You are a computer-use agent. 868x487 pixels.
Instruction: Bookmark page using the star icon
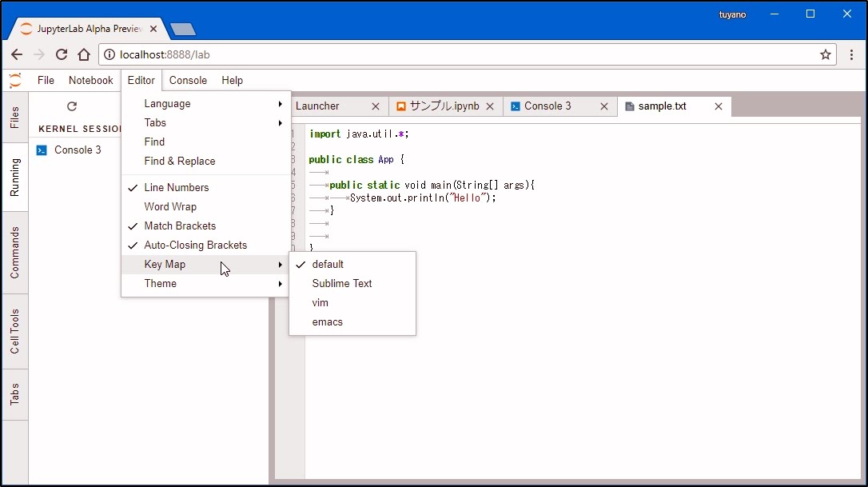click(826, 55)
